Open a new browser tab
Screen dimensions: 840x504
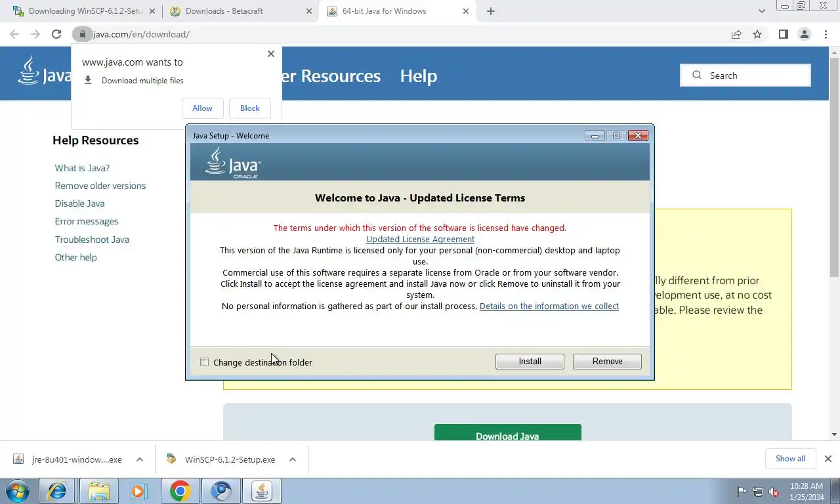pyautogui.click(x=491, y=11)
